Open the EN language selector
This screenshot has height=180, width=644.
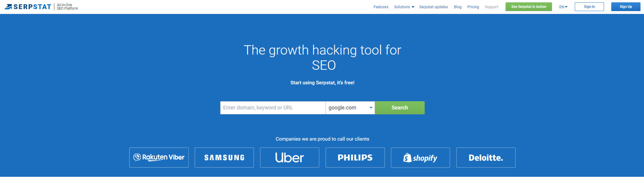pos(563,7)
